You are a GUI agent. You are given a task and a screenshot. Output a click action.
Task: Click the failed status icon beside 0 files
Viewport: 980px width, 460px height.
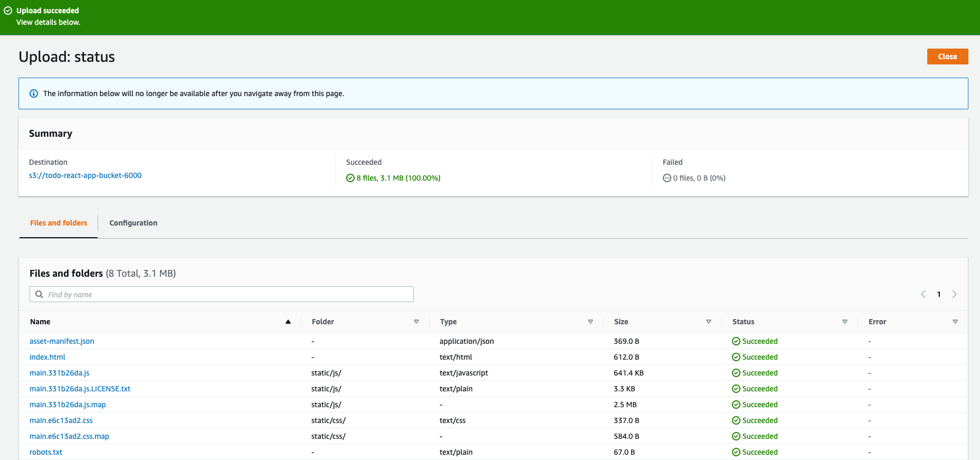click(667, 178)
